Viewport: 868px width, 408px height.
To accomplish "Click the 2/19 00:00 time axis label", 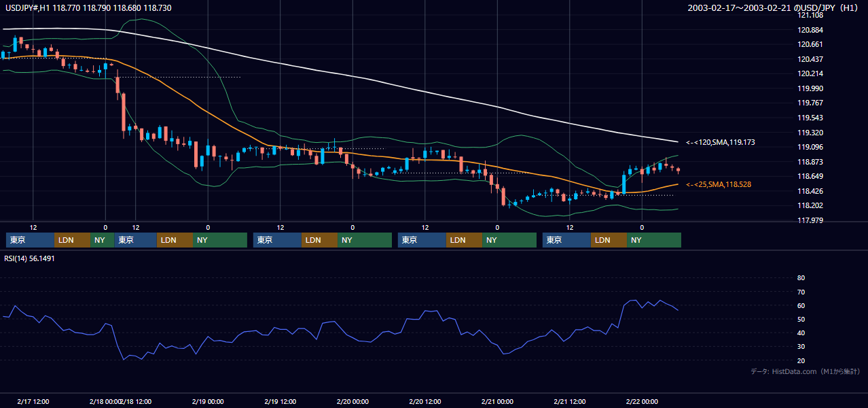I will 208,402.
